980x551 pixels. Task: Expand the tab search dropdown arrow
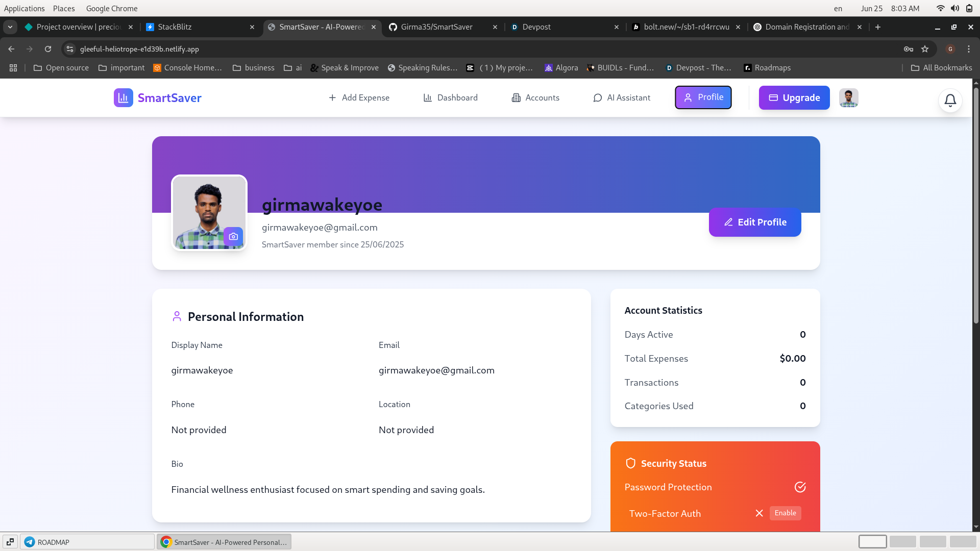(10, 27)
